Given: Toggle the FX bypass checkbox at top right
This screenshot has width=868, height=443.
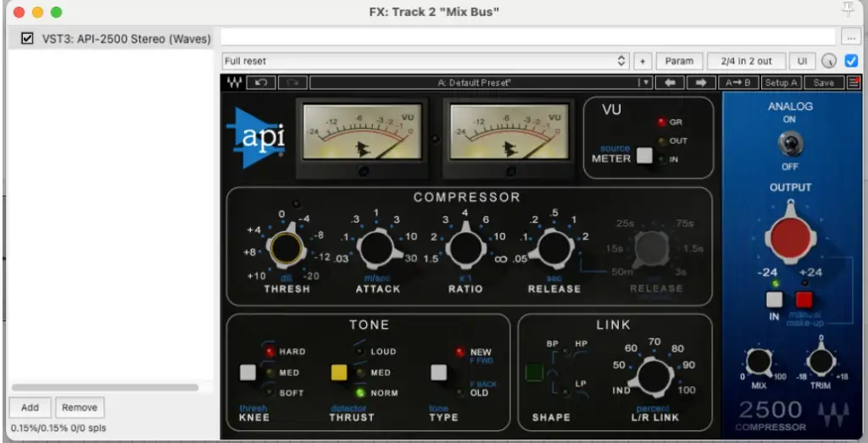Looking at the screenshot, I should point(851,61).
